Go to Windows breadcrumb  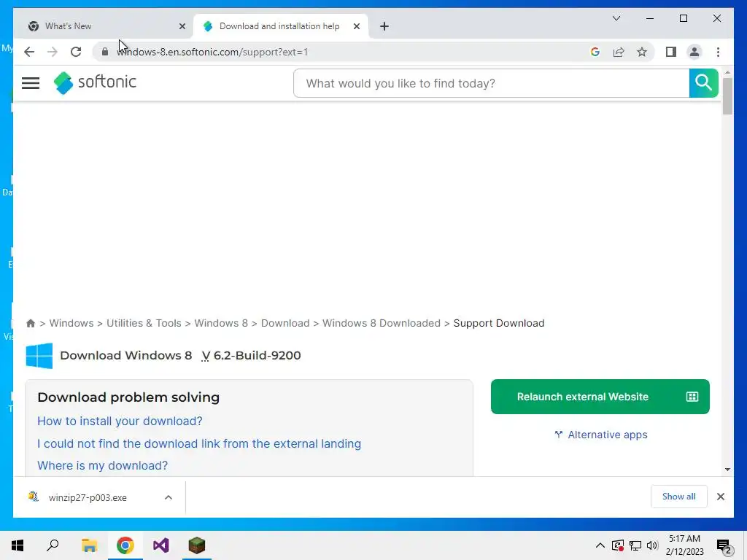71,323
